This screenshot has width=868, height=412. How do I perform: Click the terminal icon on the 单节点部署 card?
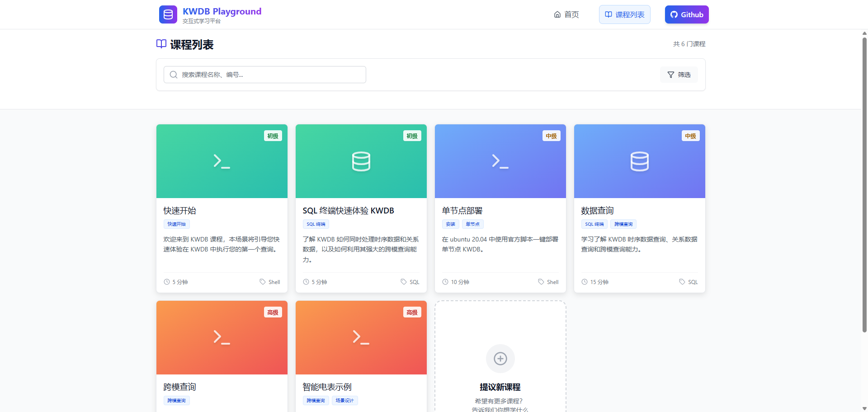(500, 161)
